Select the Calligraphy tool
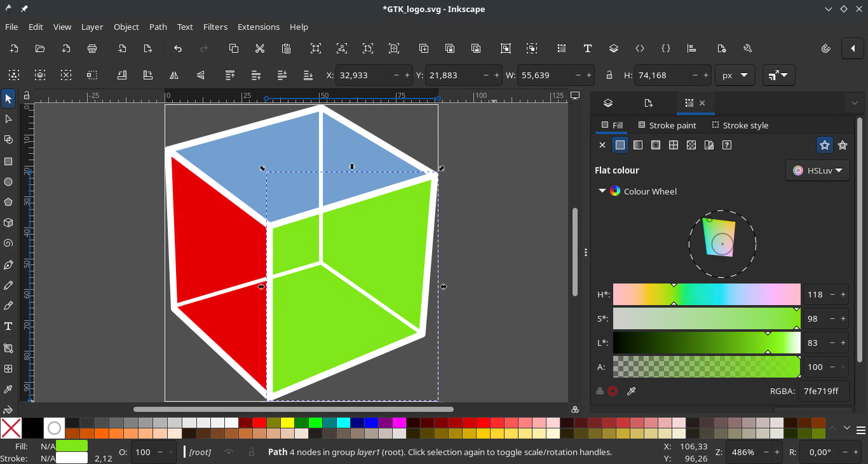 click(x=8, y=306)
